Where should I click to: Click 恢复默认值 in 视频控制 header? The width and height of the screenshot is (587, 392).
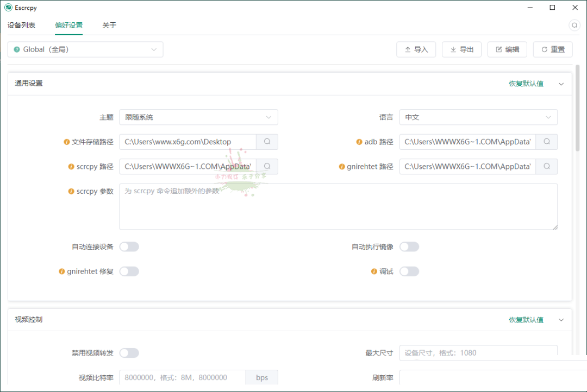pyautogui.click(x=526, y=320)
